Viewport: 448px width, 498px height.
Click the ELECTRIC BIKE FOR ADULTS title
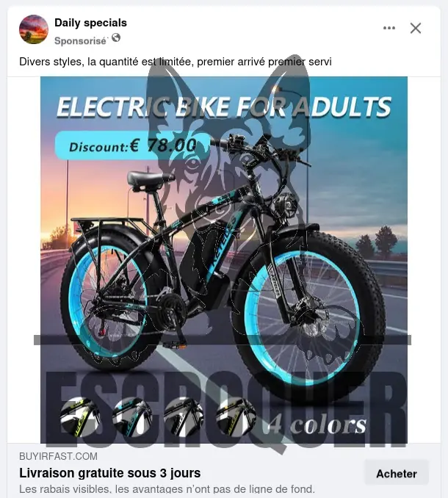pos(224,107)
